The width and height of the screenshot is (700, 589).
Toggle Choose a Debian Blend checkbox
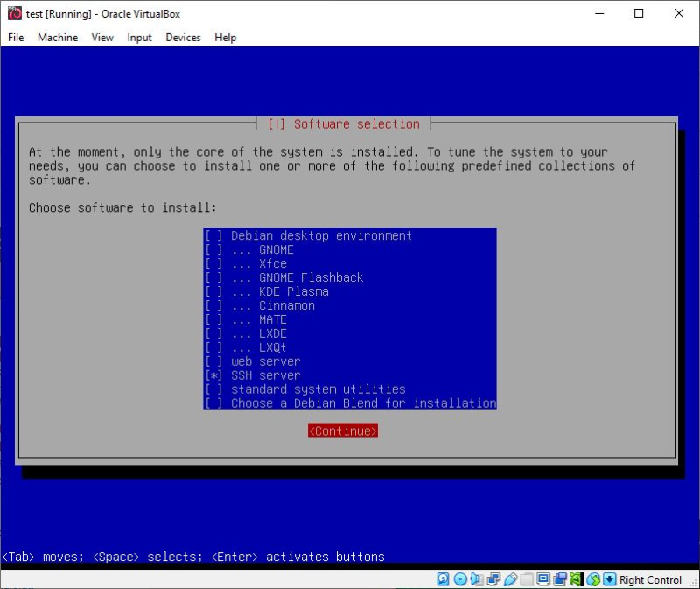213,403
